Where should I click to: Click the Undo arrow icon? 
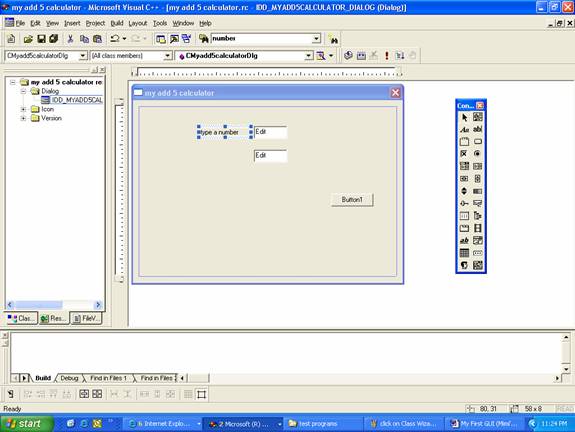coord(115,39)
